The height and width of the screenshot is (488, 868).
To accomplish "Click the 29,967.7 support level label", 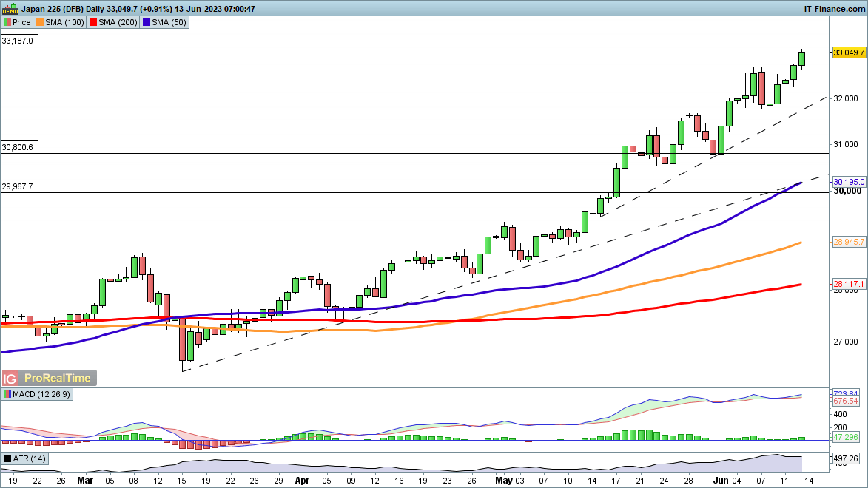I will (18, 186).
